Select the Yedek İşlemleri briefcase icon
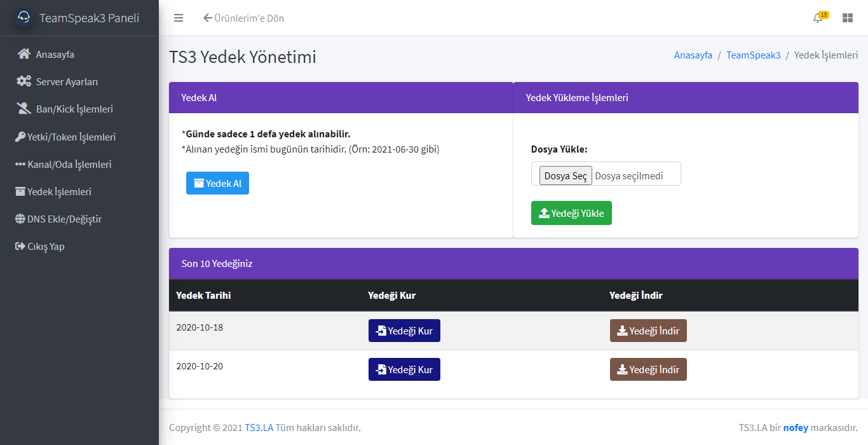The image size is (868, 445). [x=20, y=191]
